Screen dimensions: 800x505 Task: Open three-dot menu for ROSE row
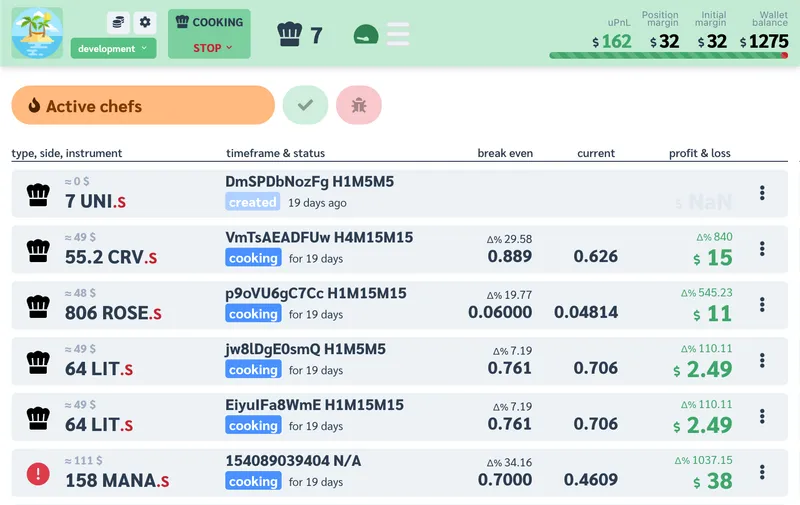point(763,305)
